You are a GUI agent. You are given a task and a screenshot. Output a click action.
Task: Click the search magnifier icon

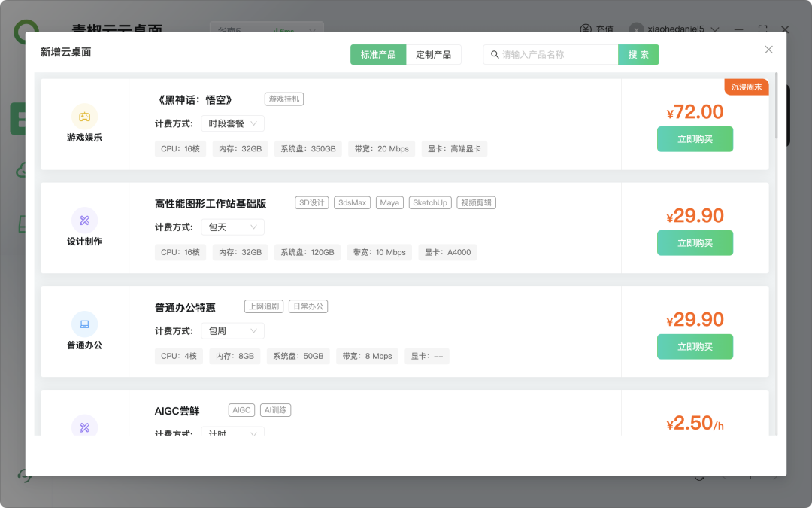point(495,54)
